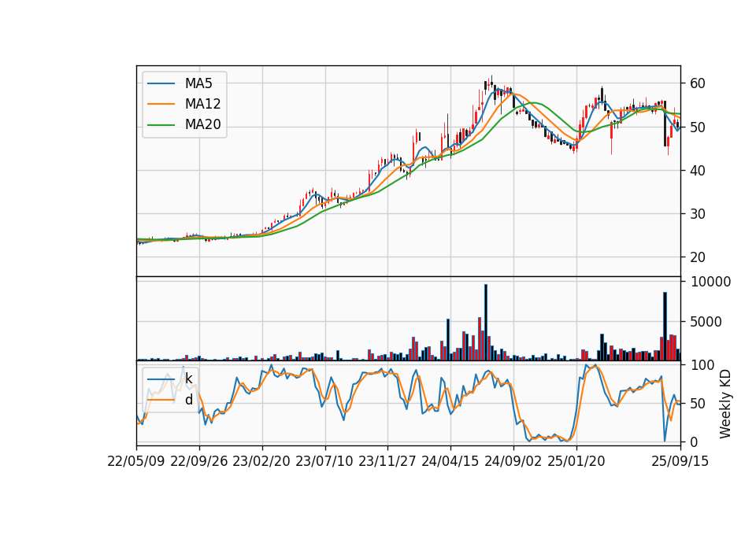The height and width of the screenshot is (543, 756).
Task: Click the 25/09/15 date axis label
Action: click(680, 461)
